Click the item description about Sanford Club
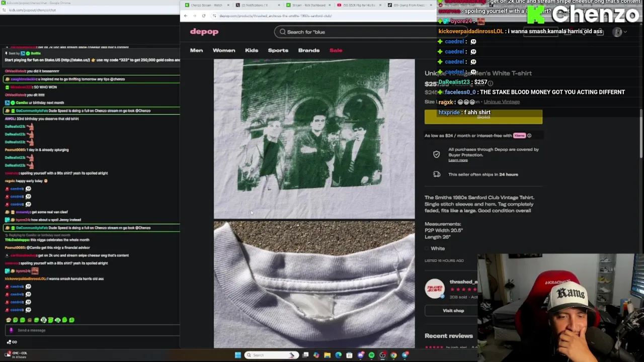 [x=479, y=204]
